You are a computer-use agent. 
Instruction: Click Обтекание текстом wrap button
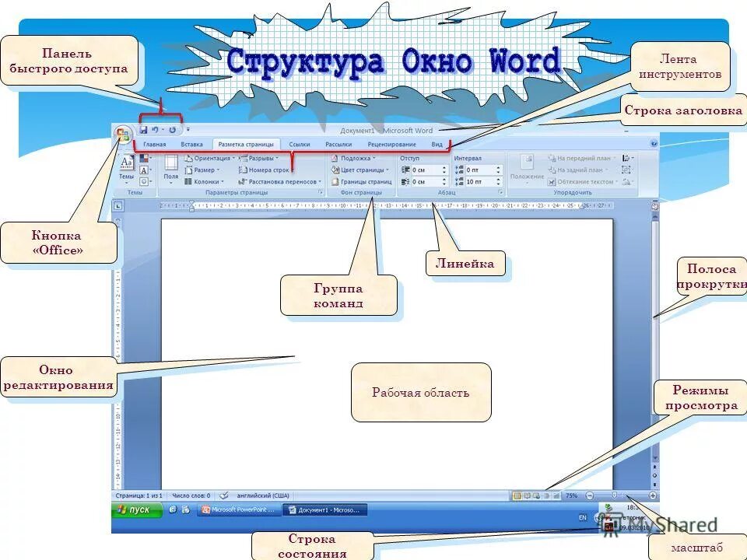[x=583, y=181]
